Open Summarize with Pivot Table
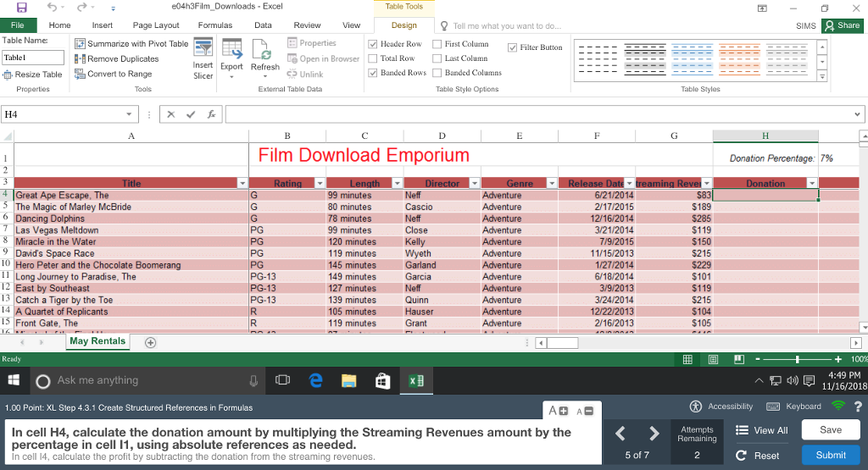The width and height of the screenshot is (868, 470). [x=131, y=44]
